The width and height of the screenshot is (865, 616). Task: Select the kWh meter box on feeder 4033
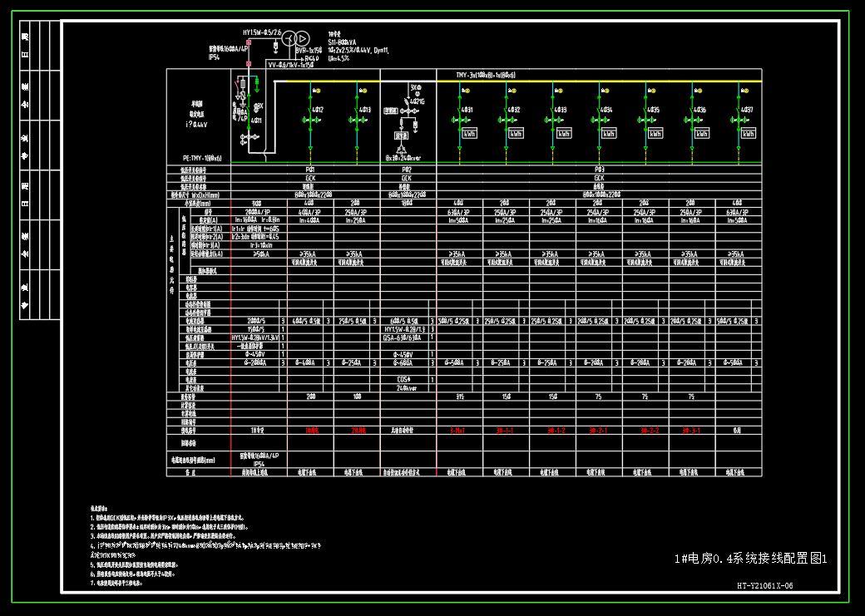pos(563,134)
